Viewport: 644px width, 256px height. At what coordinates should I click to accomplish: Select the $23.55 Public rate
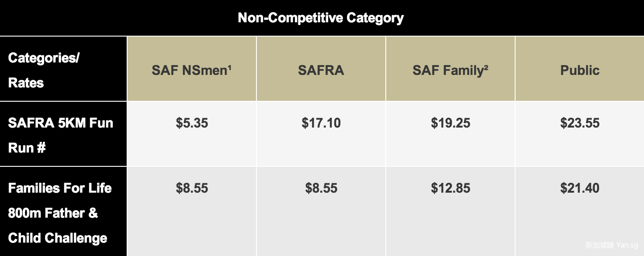[x=580, y=123]
